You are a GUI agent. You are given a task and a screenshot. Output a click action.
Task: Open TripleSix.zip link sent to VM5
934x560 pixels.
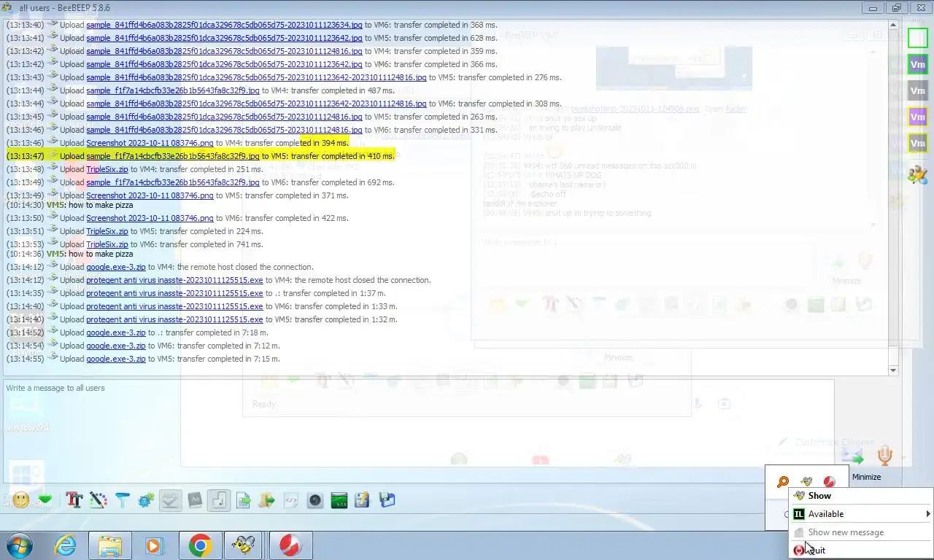point(107,231)
